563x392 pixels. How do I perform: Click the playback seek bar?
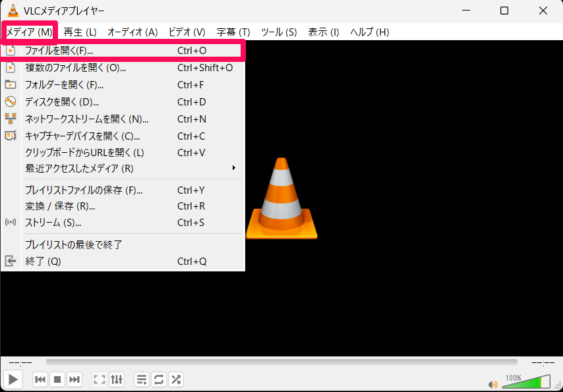pyautogui.click(x=282, y=362)
